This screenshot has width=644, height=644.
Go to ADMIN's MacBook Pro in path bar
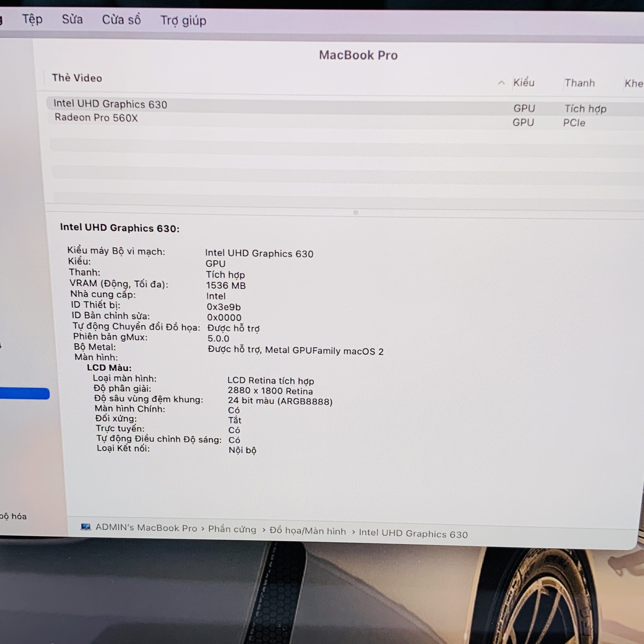(x=146, y=528)
